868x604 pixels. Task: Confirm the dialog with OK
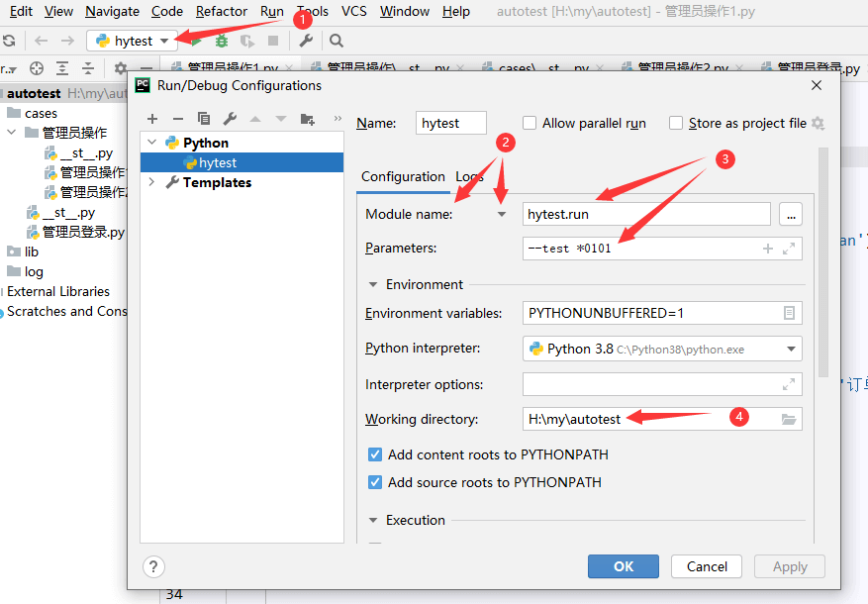pos(624,566)
